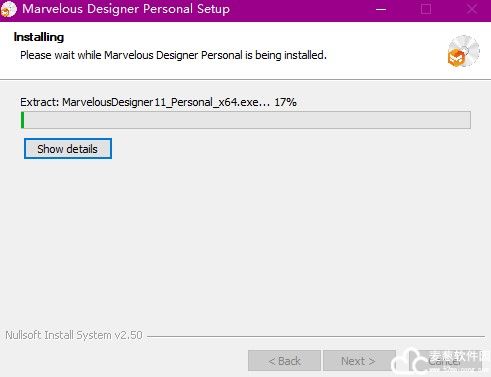This screenshot has height=377, width=491.
Task: Minimize the setup window
Action: tap(381, 9)
